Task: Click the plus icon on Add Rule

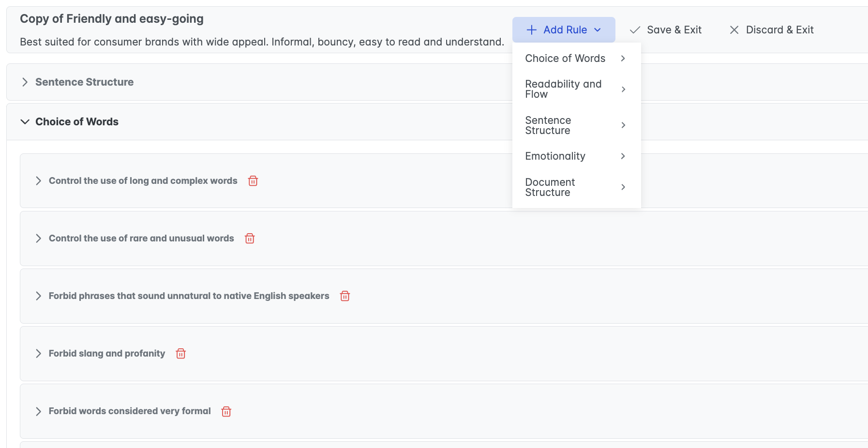Action: pyautogui.click(x=532, y=30)
